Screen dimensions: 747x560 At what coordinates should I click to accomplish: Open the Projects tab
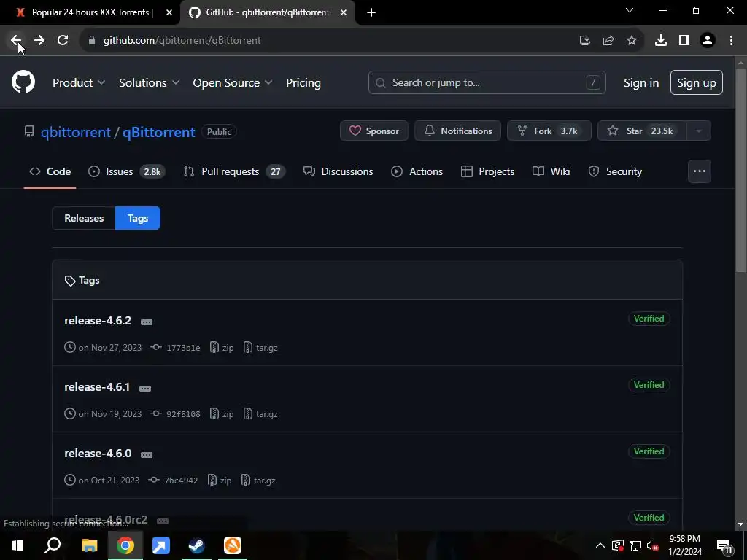click(488, 171)
